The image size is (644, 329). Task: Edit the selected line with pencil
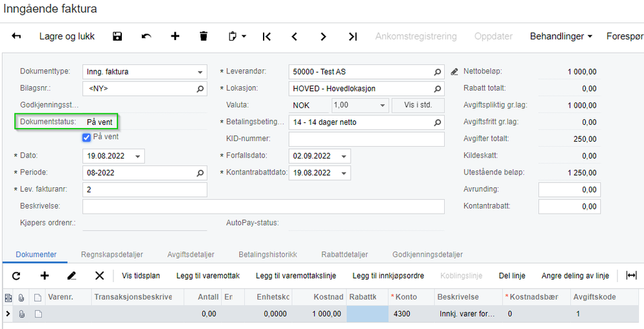pyautogui.click(x=72, y=276)
